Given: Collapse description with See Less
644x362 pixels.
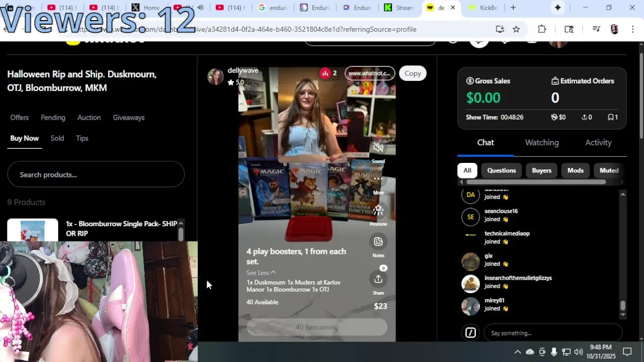Looking at the screenshot, I should [261, 273].
